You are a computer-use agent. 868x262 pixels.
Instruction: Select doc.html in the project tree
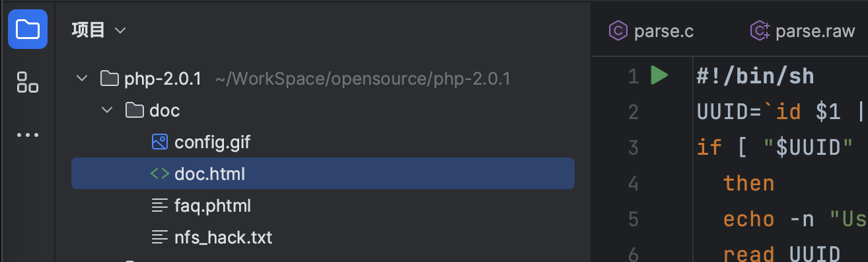(x=323, y=173)
